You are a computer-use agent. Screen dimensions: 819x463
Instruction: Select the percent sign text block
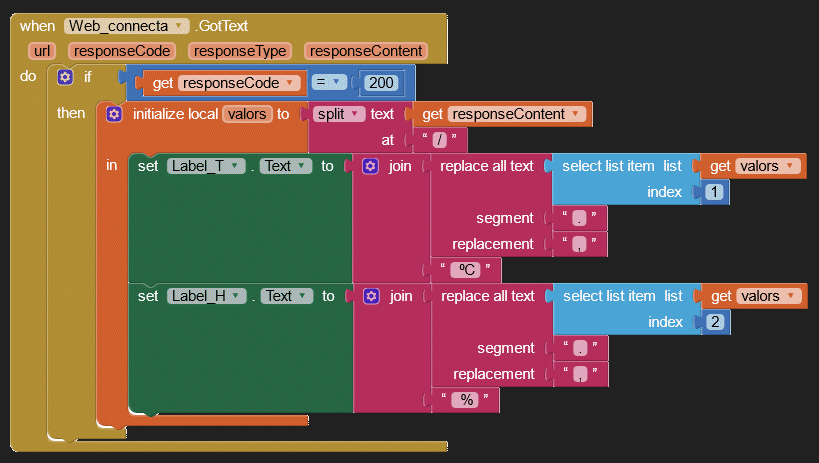point(465,400)
